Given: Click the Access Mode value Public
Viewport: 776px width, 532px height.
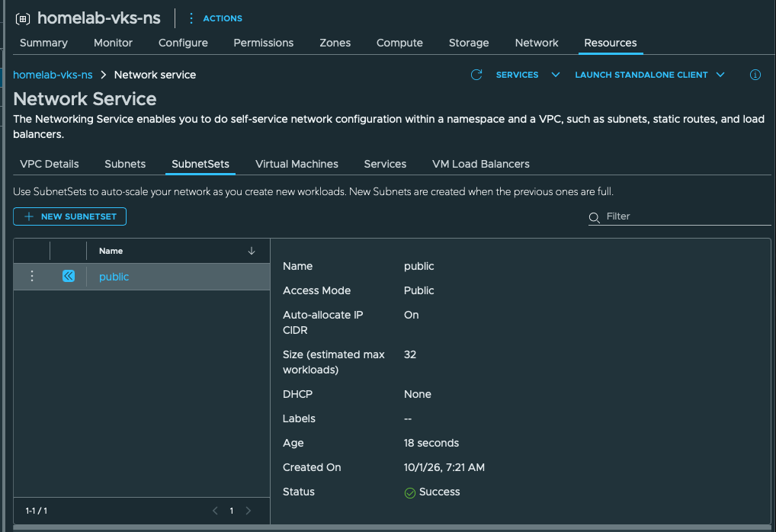Looking at the screenshot, I should point(418,290).
